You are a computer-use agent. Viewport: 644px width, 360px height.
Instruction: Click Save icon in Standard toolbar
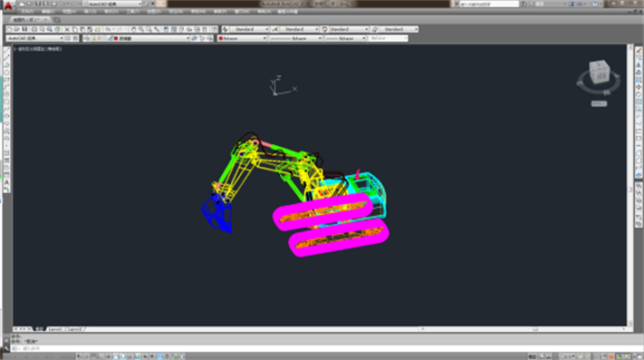coord(24,29)
